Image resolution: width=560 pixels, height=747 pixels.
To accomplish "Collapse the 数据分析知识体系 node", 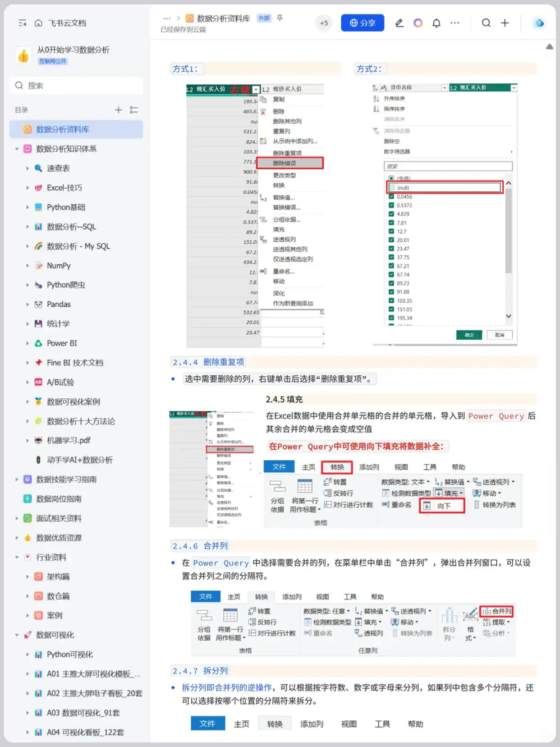I will point(17,149).
